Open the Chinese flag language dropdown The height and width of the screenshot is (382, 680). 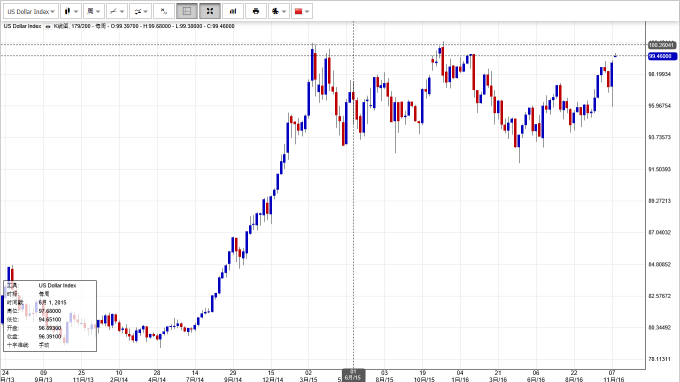pos(301,11)
